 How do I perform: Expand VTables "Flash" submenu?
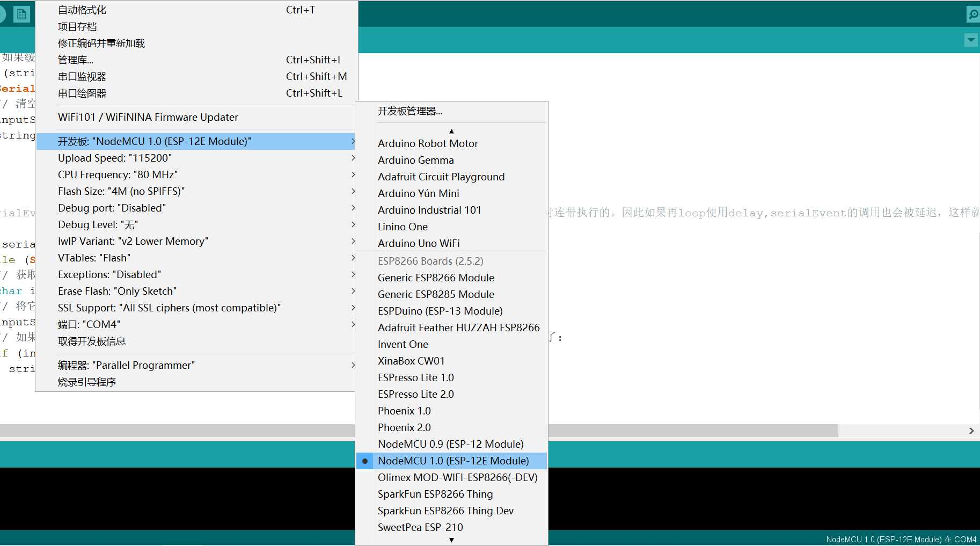coord(196,258)
